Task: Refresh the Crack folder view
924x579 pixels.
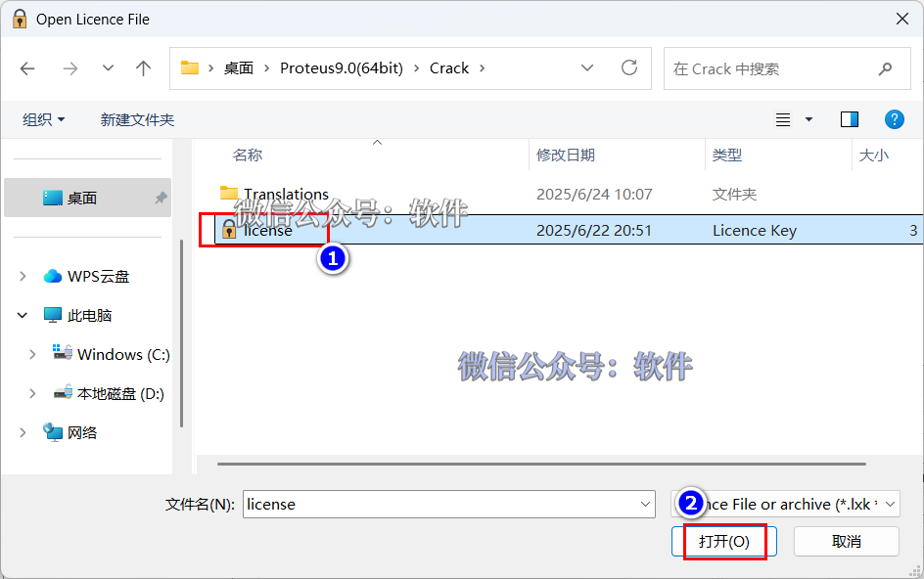Action: click(629, 67)
